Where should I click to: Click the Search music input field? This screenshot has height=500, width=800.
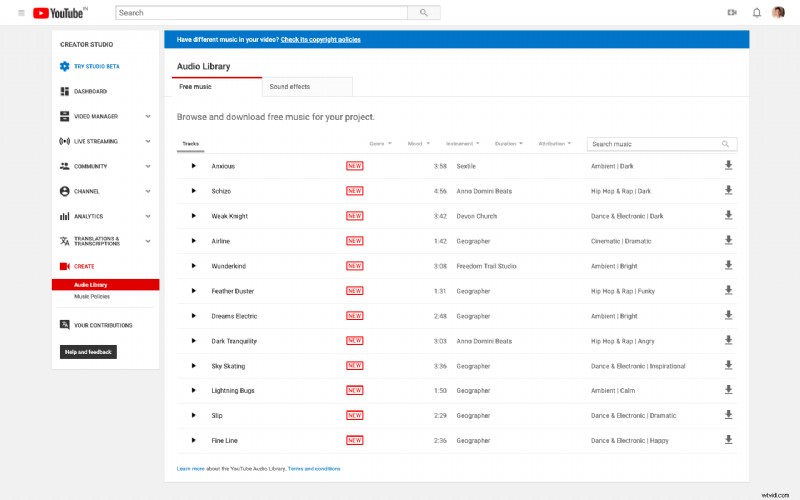click(652, 144)
